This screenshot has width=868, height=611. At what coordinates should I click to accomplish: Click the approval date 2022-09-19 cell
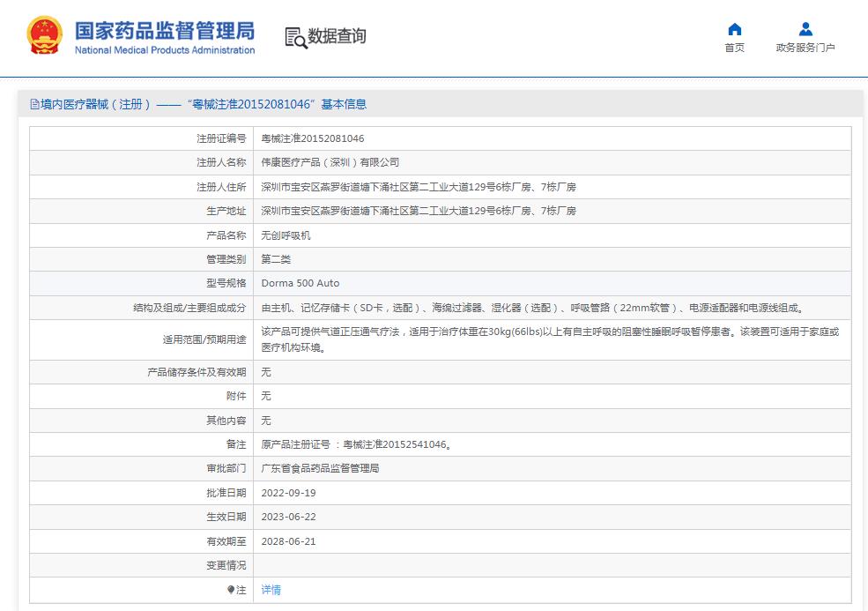(x=288, y=493)
